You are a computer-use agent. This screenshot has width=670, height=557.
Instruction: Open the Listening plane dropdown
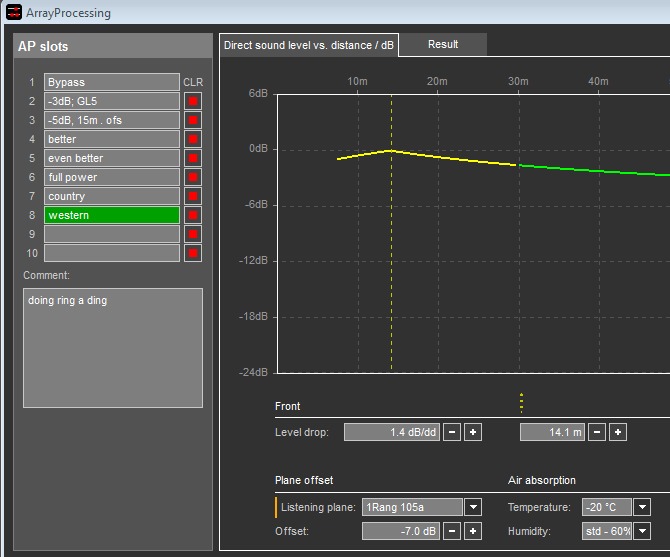[473, 508]
